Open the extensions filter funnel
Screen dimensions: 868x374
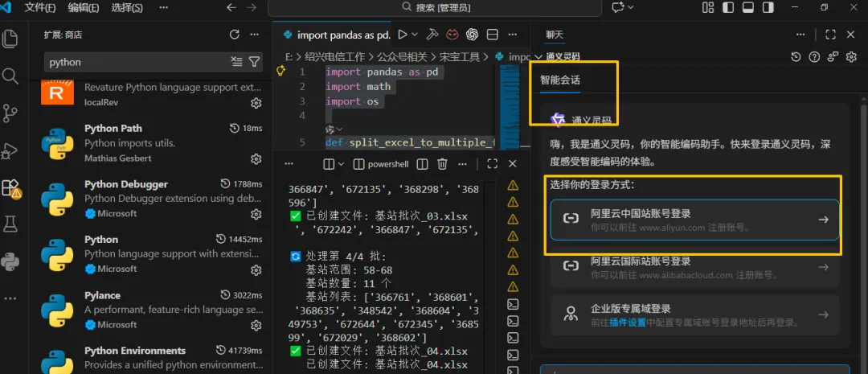254,61
